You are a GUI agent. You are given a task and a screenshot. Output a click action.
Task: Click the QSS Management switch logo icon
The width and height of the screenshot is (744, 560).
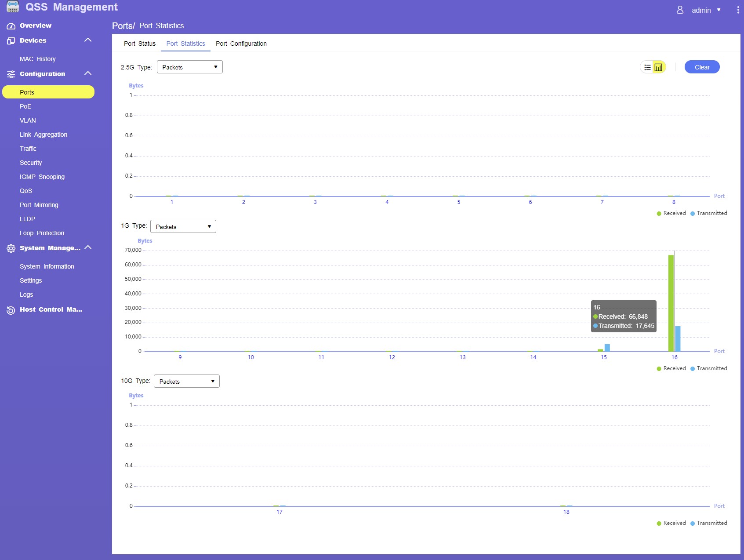pos(13,7)
